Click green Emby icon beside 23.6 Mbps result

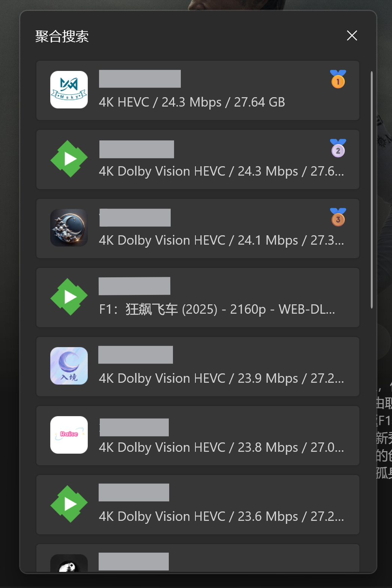69,504
